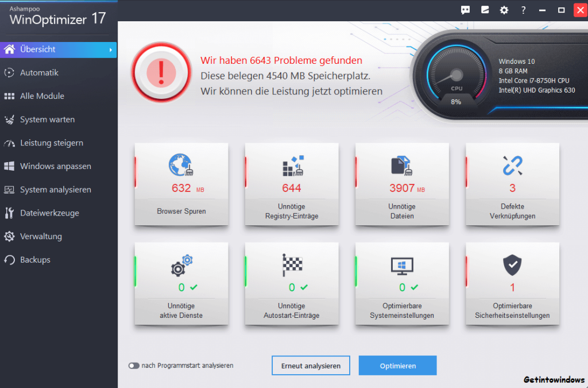The height and width of the screenshot is (388, 588).
Task: Click the 'Windows 10' system info text
Action: pos(517,61)
